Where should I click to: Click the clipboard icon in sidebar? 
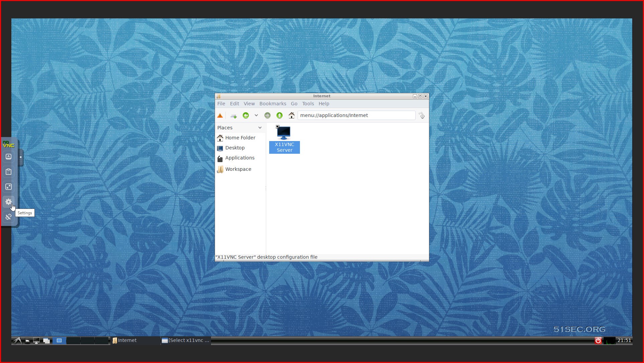(8, 171)
